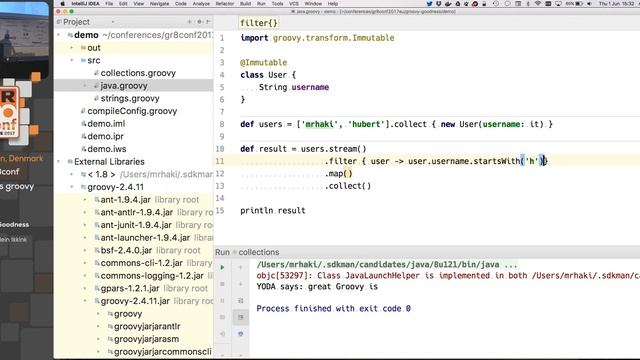The height and width of the screenshot is (360, 640).
Task: Expand the out folder
Action: click(72, 48)
